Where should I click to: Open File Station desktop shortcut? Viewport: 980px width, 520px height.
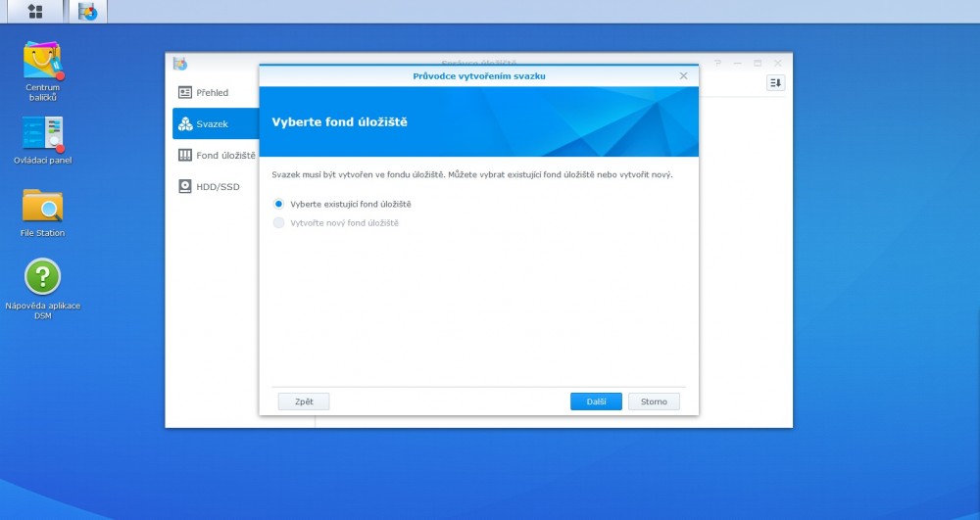[42, 206]
